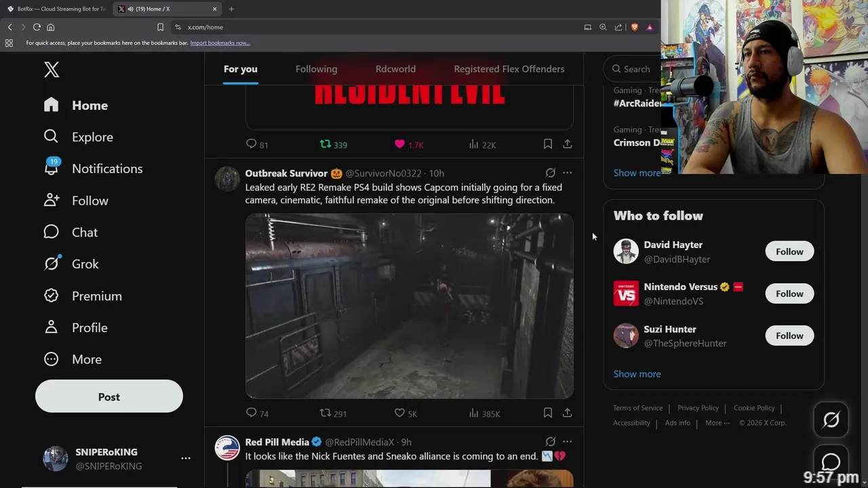Bookmark the Outbreak Survivor post
The height and width of the screenshot is (488, 868).
pyautogui.click(x=547, y=413)
